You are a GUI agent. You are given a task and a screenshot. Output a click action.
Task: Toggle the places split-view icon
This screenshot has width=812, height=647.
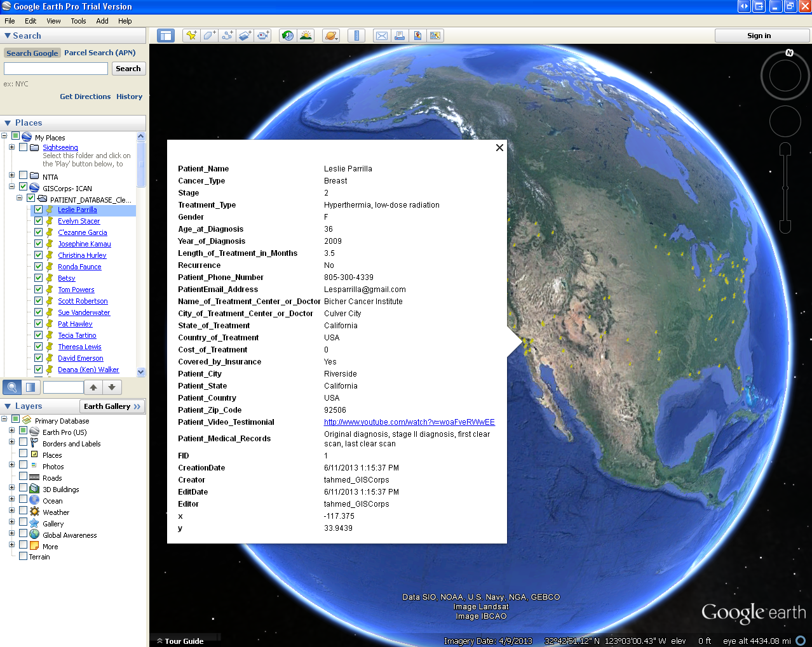pos(30,387)
